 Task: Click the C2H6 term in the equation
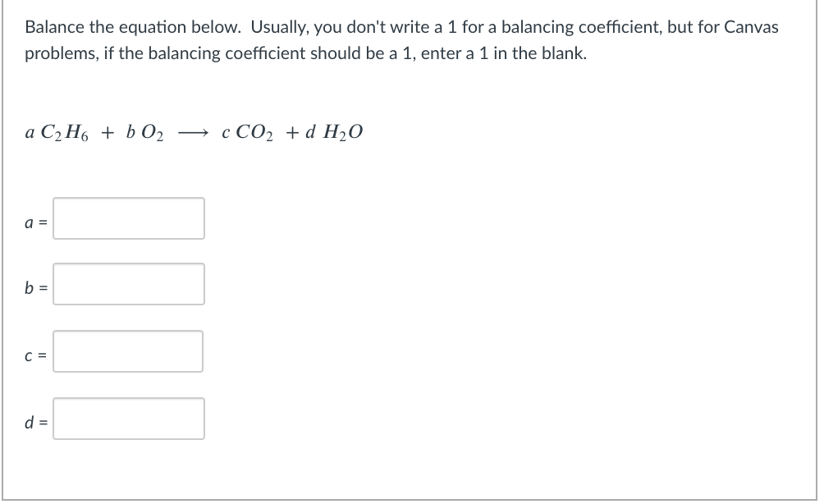point(66,131)
